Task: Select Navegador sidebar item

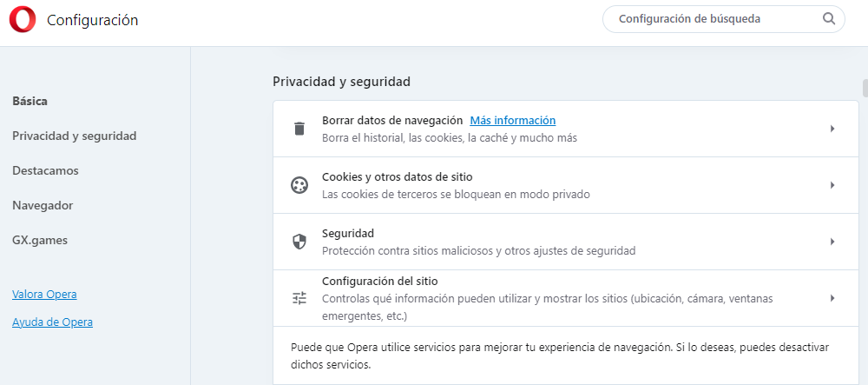Action: point(43,205)
